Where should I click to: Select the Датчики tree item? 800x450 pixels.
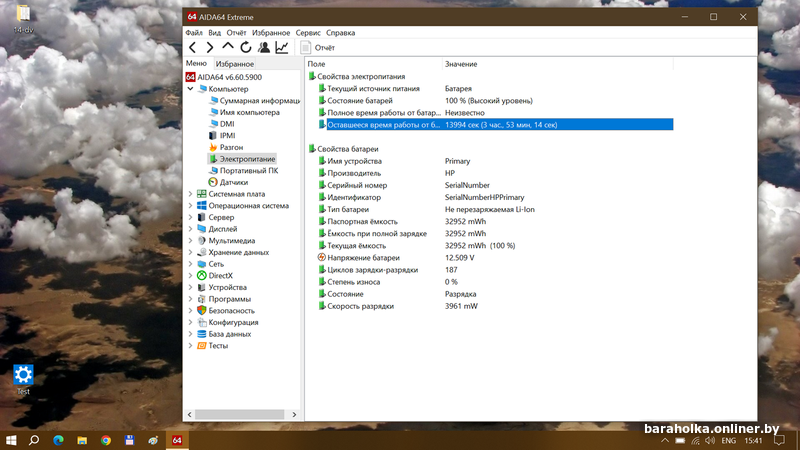(234, 182)
